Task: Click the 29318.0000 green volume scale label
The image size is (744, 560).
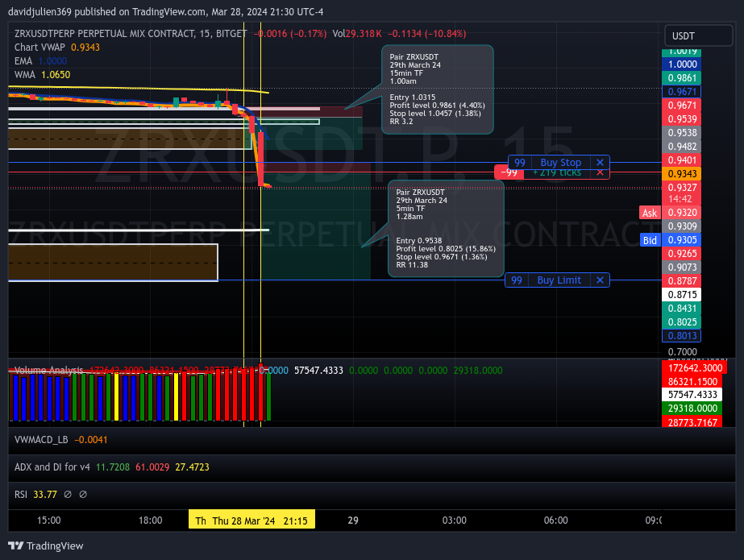Action: point(692,409)
